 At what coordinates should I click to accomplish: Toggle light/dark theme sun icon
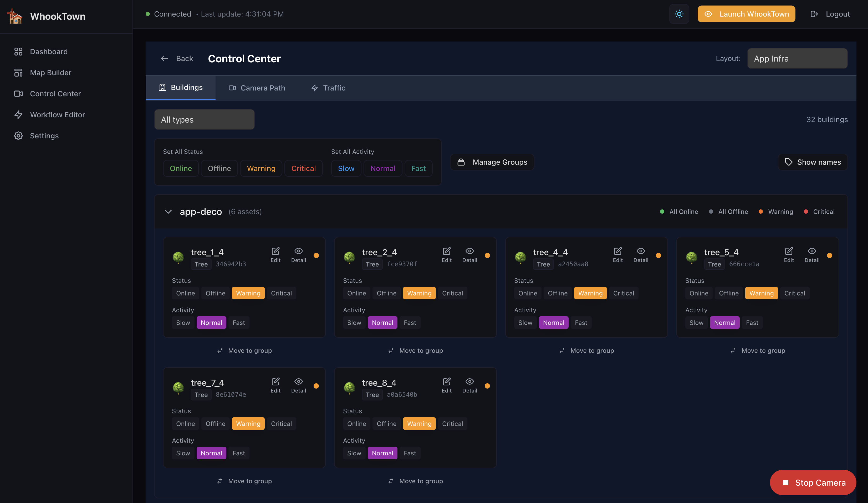pyautogui.click(x=679, y=14)
